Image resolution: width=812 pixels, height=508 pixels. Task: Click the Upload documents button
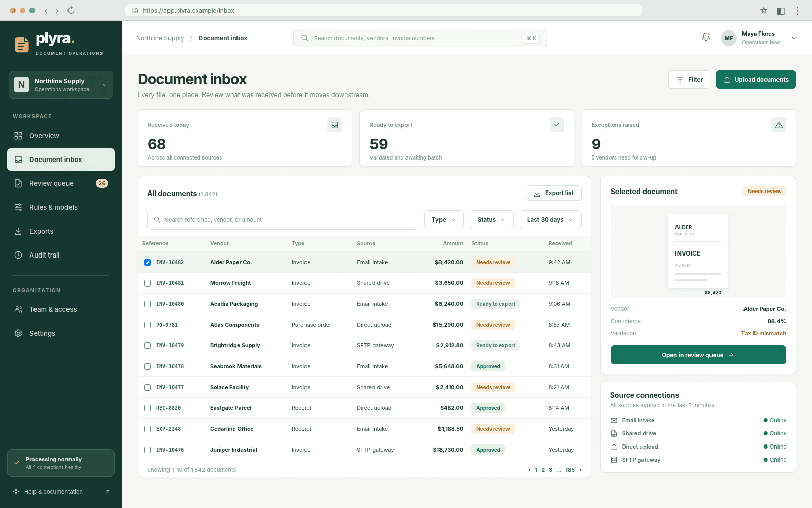pyautogui.click(x=756, y=80)
